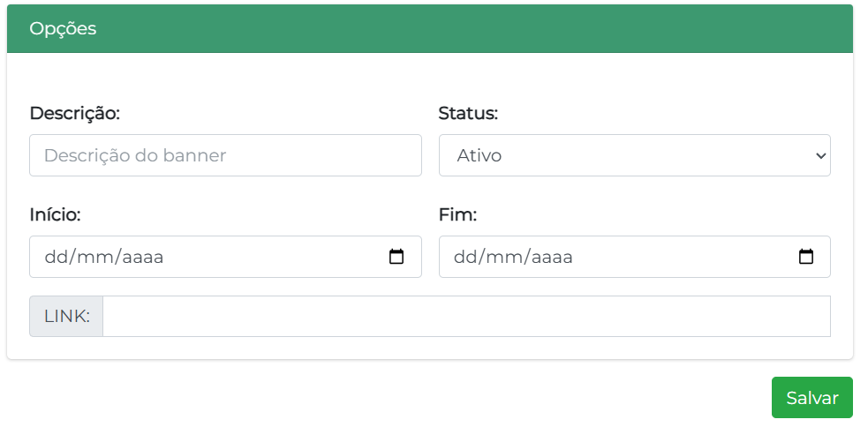The image size is (868, 427).
Task: Click the Descrição field label
Action: point(74,113)
